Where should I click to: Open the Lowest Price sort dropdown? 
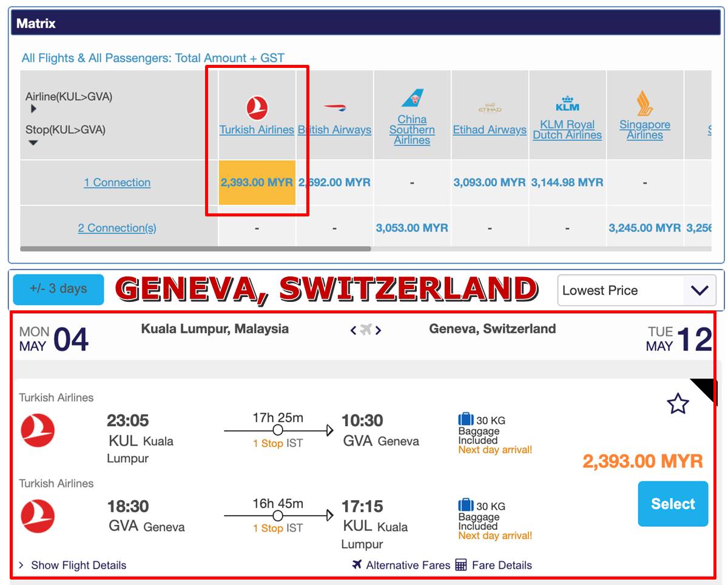[x=636, y=290]
